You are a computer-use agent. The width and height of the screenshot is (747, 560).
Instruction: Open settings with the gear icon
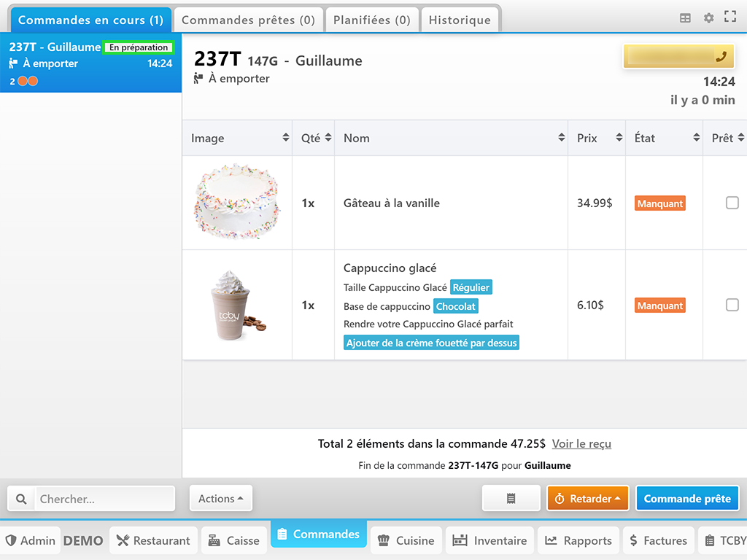(x=708, y=18)
